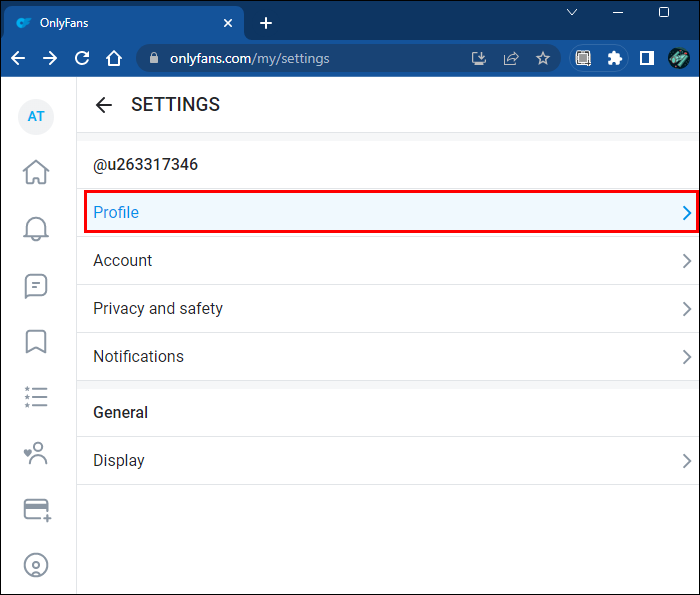Expand the Account settings chevron
The image size is (700, 595).
(x=686, y=261)
